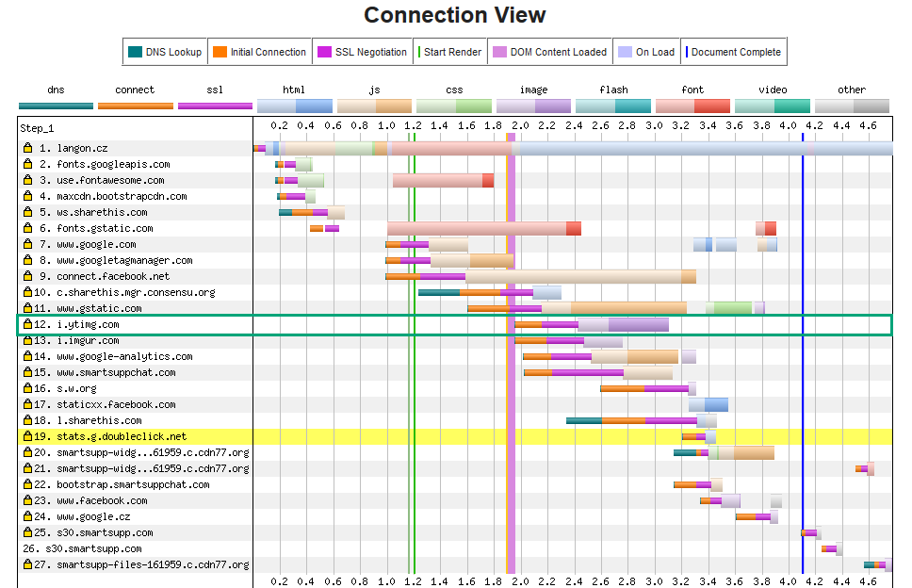The width and height of the screenshot is (912, 588).
Task: Click the other color key bar
Action: (852, 106)
